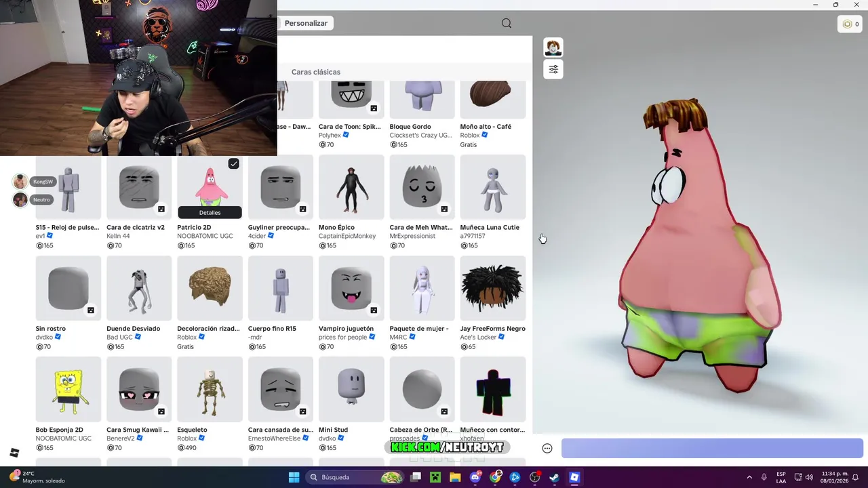Open Detalles for Patricio 2D
This screenshot has width=868, height=488.
click(210, 212)
